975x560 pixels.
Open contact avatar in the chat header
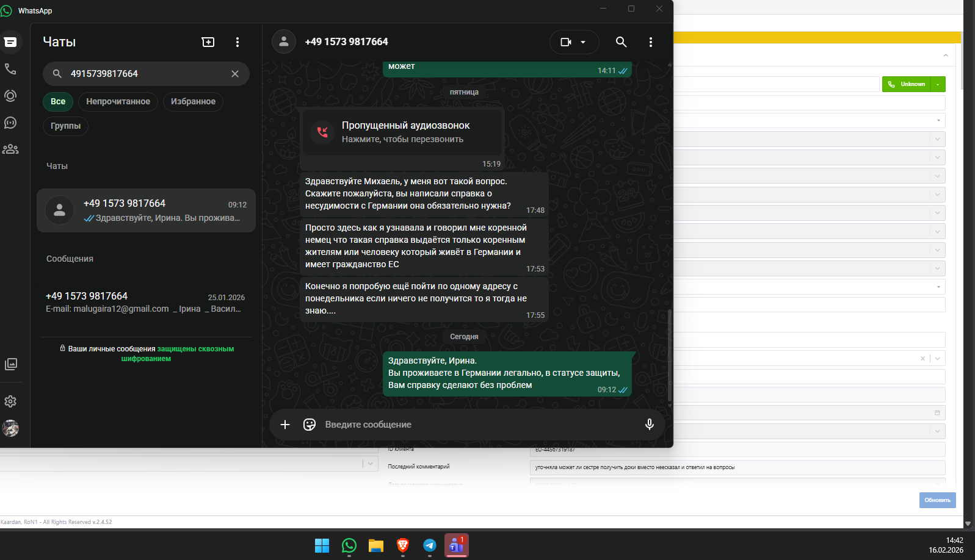[284, 41]
